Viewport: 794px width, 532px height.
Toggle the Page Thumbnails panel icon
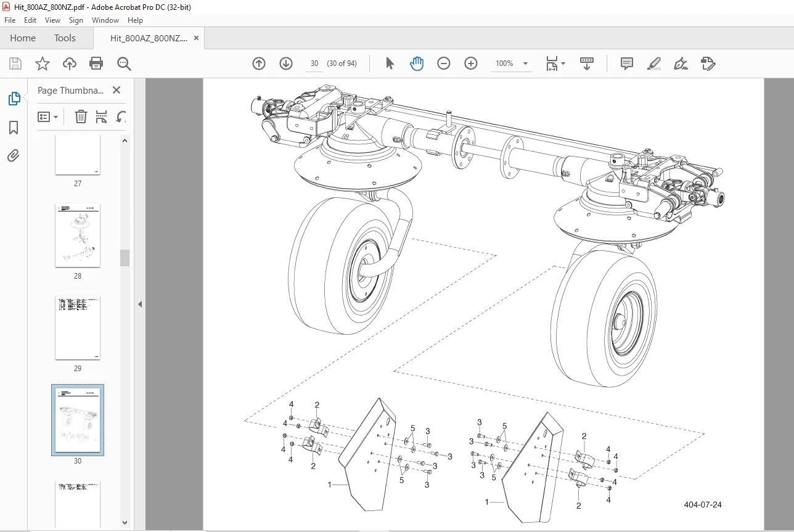[14, 99]
